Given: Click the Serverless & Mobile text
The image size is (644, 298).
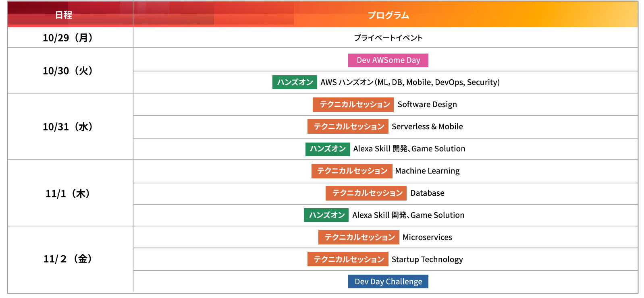Looking at the screenshot, I should tap(427, 126).
